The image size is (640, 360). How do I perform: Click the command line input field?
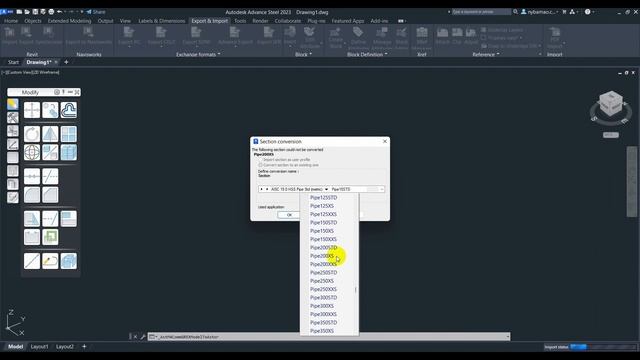click(329, 337)
